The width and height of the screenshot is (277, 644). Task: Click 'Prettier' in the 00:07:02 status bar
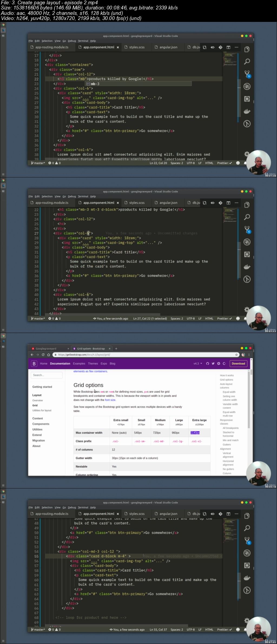[x=225, y=630]
